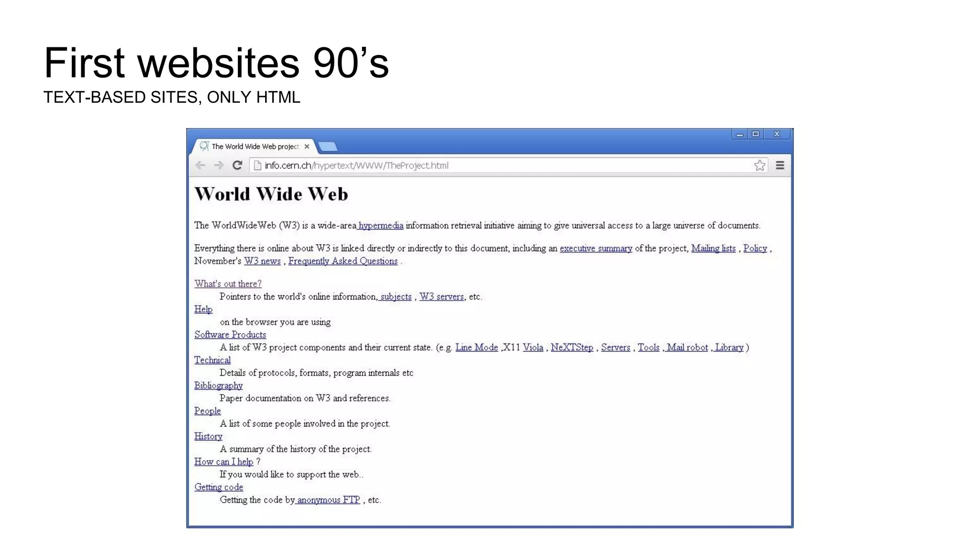Open the Servers link
Screen dimensions: 980x551
point(615,347)
